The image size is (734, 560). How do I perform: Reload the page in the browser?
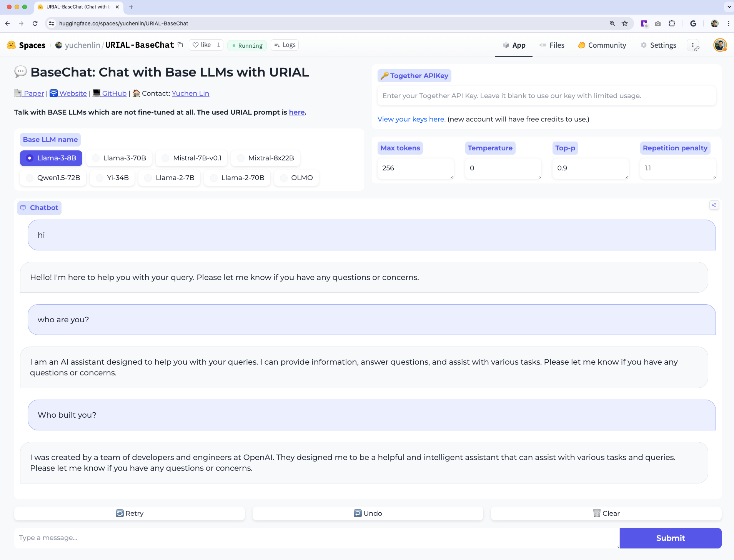(35, 23)
